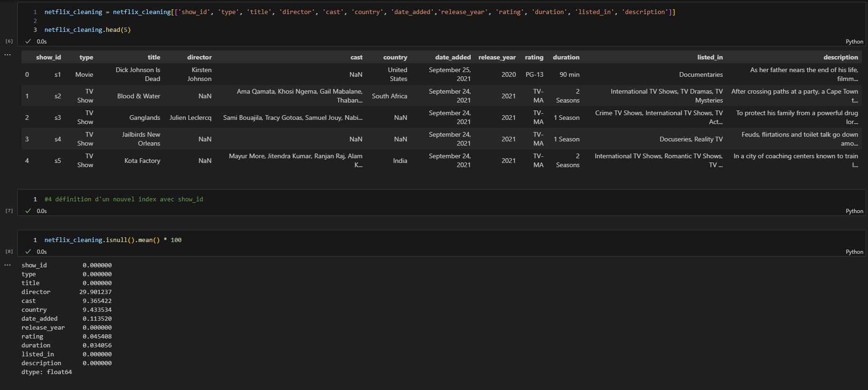This screenshot has height=390, width=868.
Task: Select the Blood & Water title cell
Action: pyautogui.click(x=138, y=96)
